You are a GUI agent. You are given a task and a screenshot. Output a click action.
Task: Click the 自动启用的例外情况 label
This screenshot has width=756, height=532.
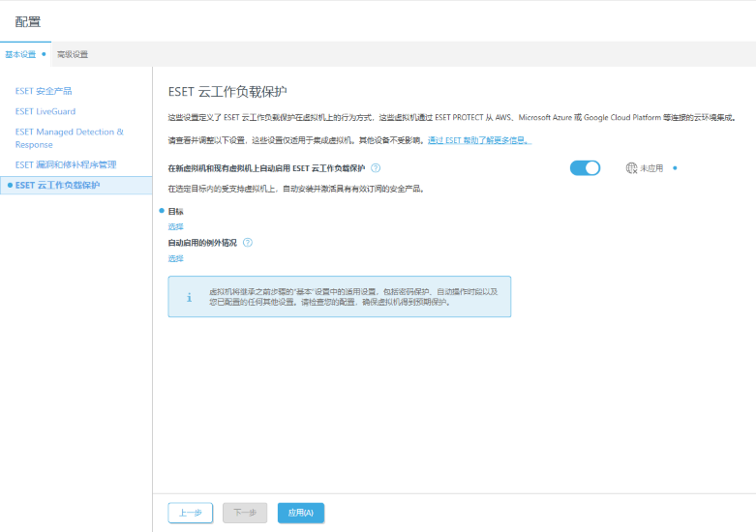tap(202, 243)
